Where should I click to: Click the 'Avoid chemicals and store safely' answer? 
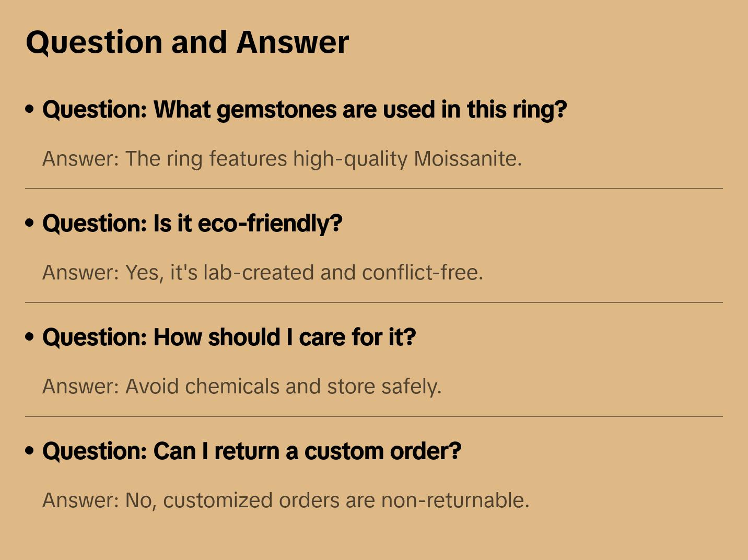tap(242, 387)
